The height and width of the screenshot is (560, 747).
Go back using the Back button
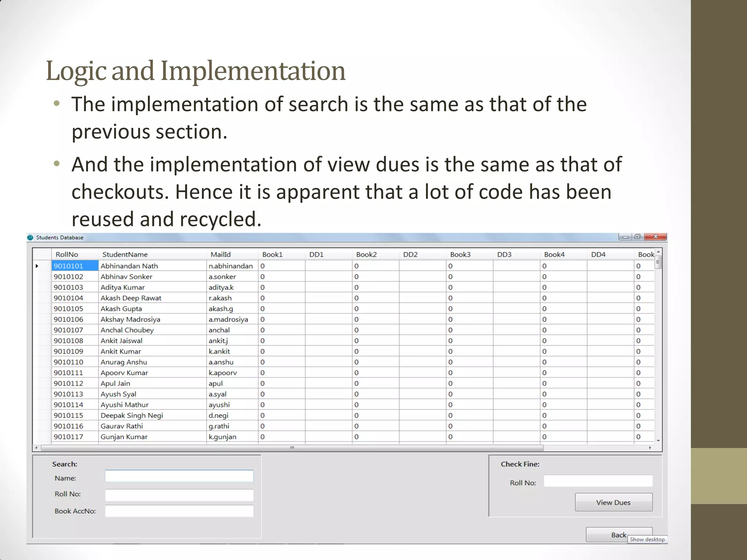[x=619, y=534]
